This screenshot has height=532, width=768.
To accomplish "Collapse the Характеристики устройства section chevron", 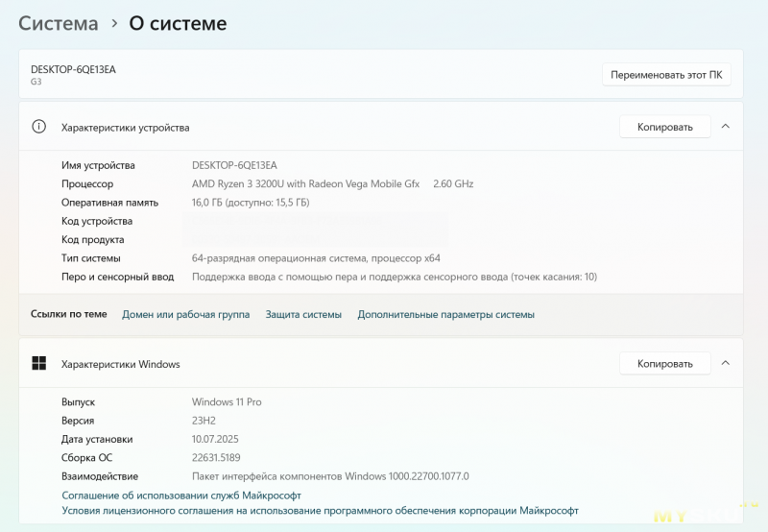I will point(726,127).
